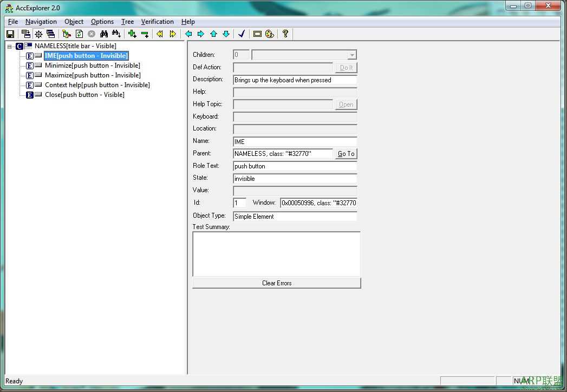This screenshot has width=567, height=392.
Task: Select the red minus remove icon
Action: [145, 34]
